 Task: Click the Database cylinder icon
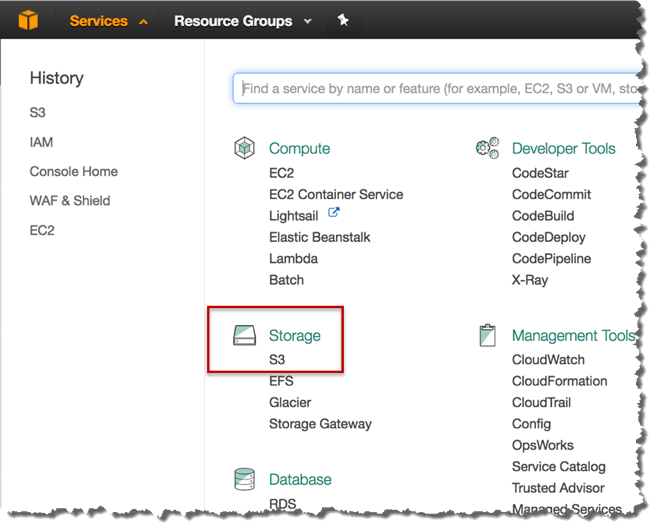244,479
